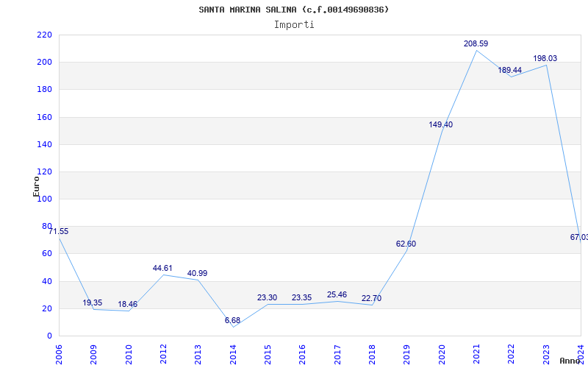
Task: Click the 189.44 data point label
Action: (x=509, y=70)
